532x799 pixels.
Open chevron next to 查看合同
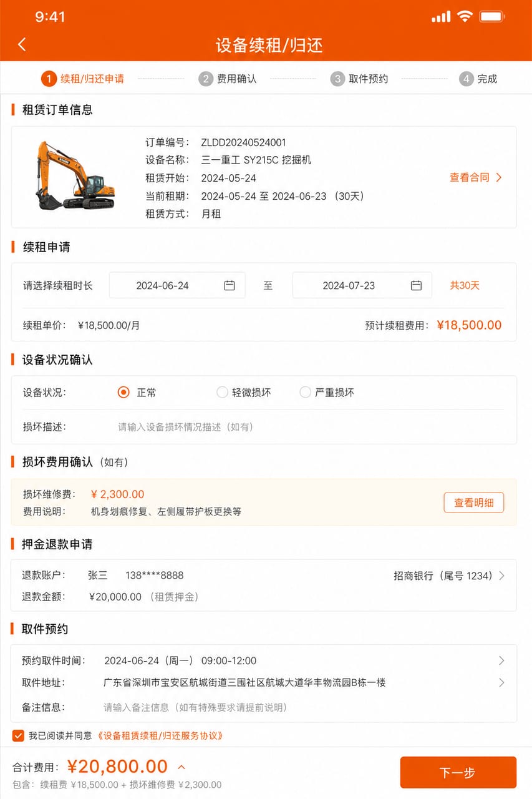(x=499, y=177)
